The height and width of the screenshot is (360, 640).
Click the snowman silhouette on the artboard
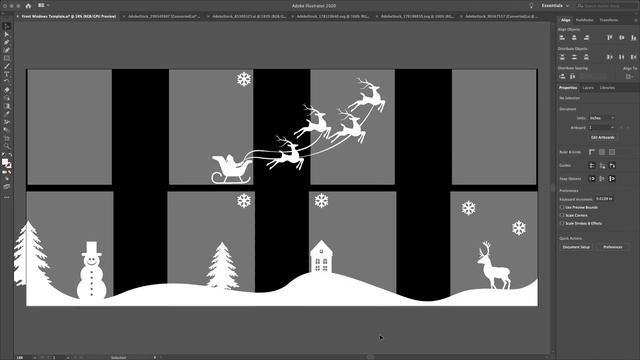[91, 270]
